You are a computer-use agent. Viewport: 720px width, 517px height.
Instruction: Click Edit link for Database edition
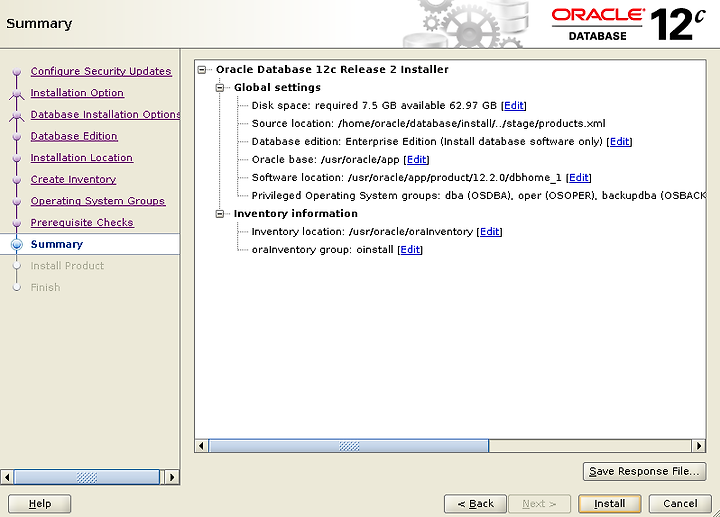619,141
